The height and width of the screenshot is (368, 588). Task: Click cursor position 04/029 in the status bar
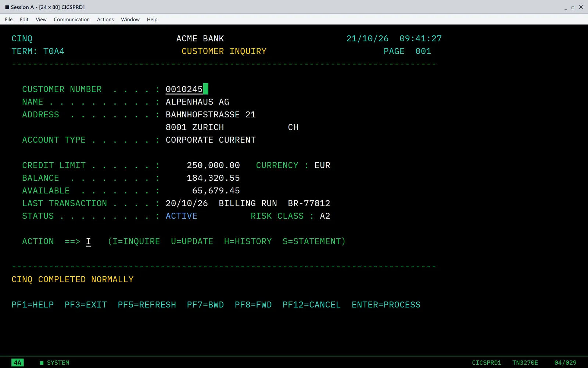tap(566, 363)
